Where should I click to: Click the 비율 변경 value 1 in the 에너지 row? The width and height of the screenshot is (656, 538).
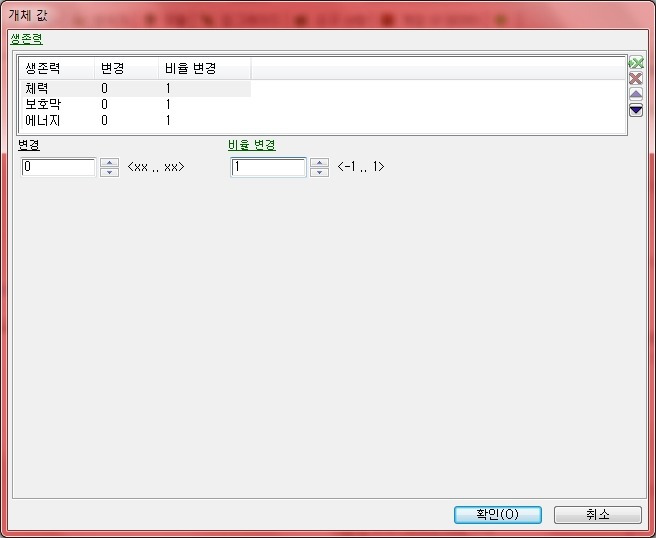[168, 120]
